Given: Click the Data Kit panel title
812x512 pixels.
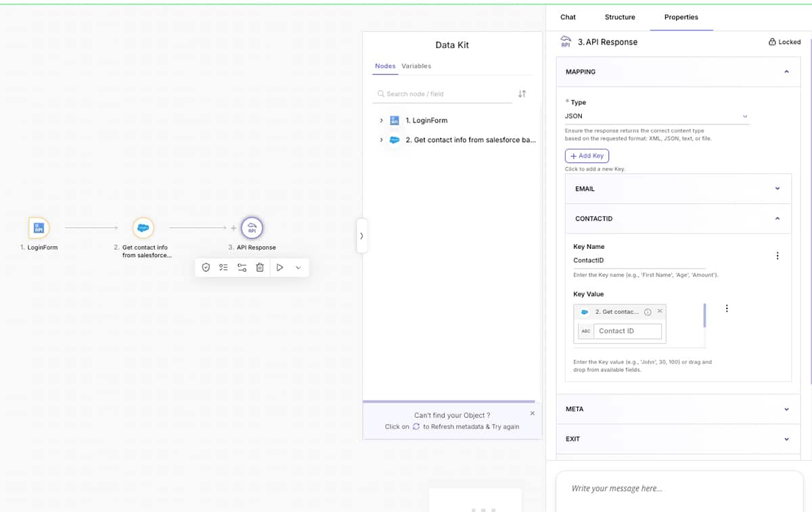Looking at the screenshot, I should [452, 45].
